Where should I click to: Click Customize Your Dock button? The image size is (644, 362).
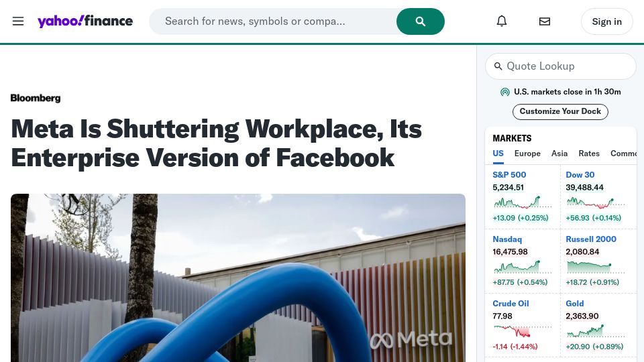[x=560, y=112]
